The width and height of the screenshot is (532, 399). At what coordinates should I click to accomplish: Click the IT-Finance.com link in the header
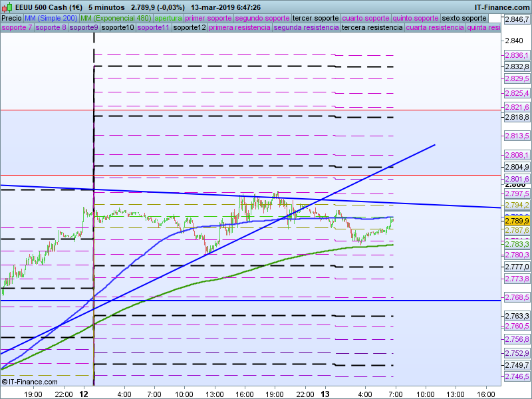tap(502, 7)
